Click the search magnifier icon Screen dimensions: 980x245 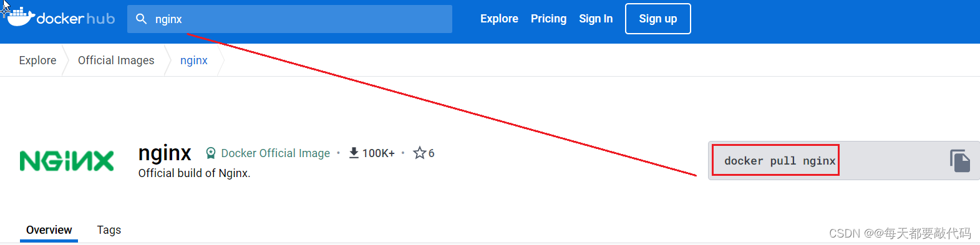142,19
